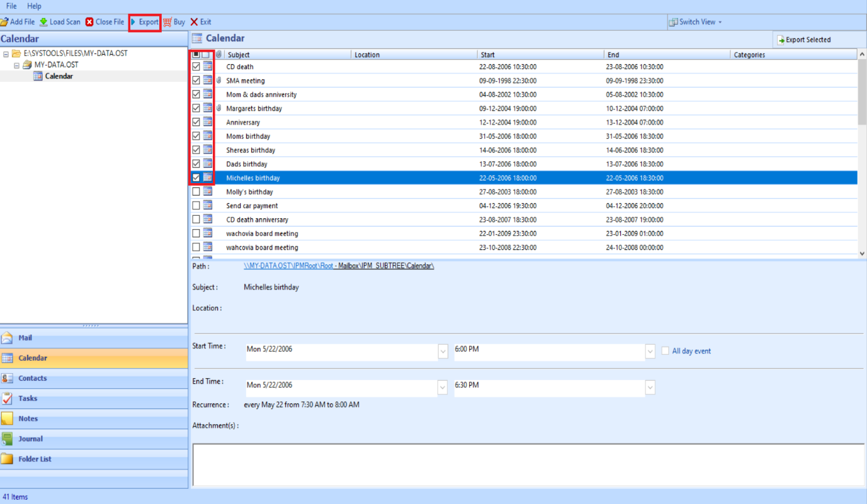Open the Mail navigation pane
867x504 pixels.
tap(94, 338)
